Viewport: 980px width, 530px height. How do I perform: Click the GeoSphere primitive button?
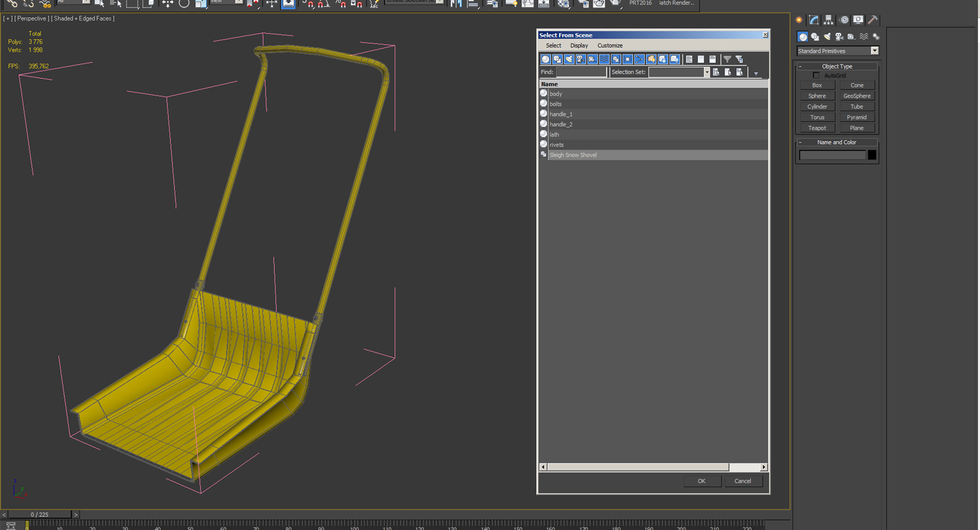(x=857, y=96)
